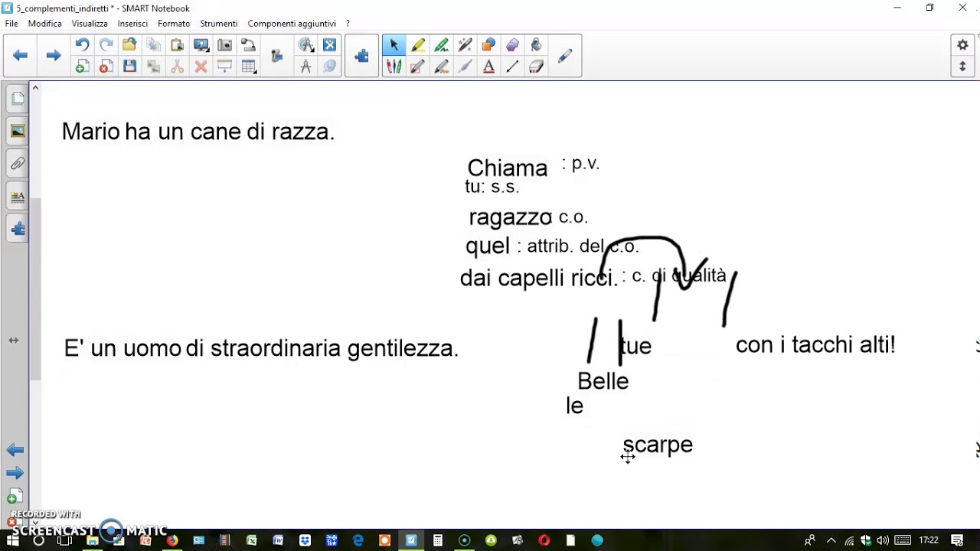Screen dimensions: 980x551
Task: Open the screen display options monitor icon
Action: 201,44
